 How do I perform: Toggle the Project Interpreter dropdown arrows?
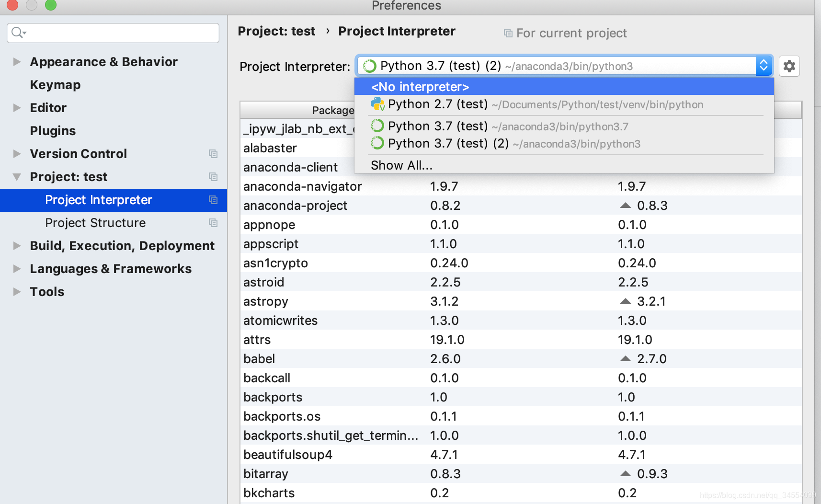(x=764, y=66)
